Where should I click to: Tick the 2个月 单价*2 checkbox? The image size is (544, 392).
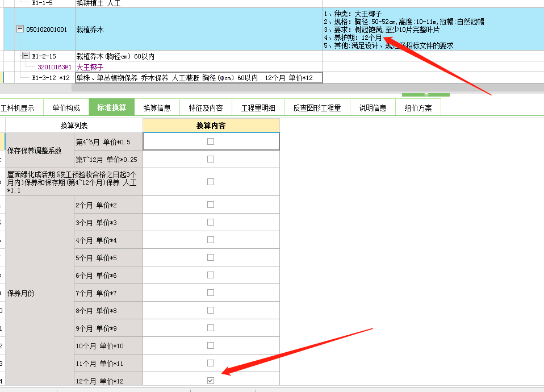(211, 205)
